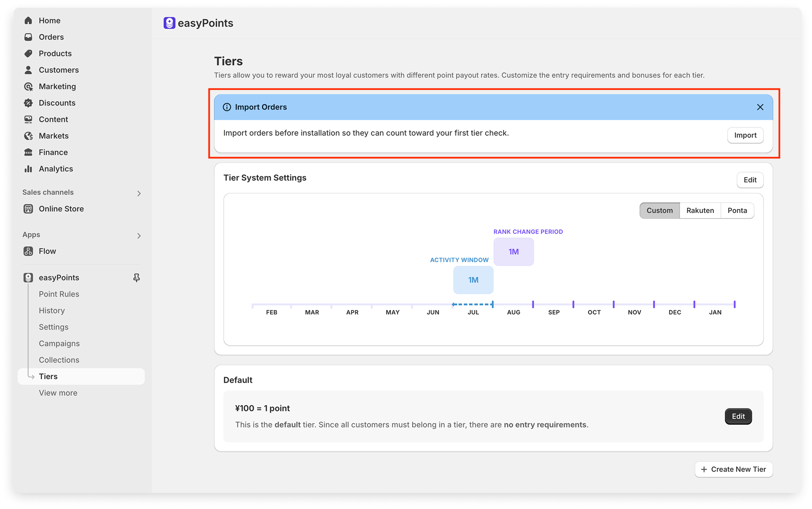
Task: Switch preset to Rakuten
Action: point(700,210)
